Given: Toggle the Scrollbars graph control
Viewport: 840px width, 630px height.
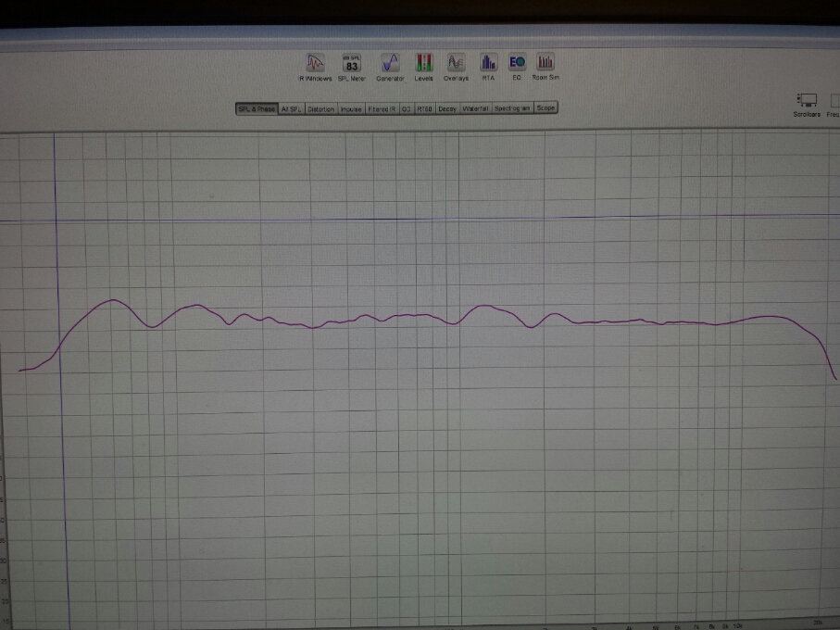Looking at the screenshot, I should pyautogui.click(x=807, y=105).
